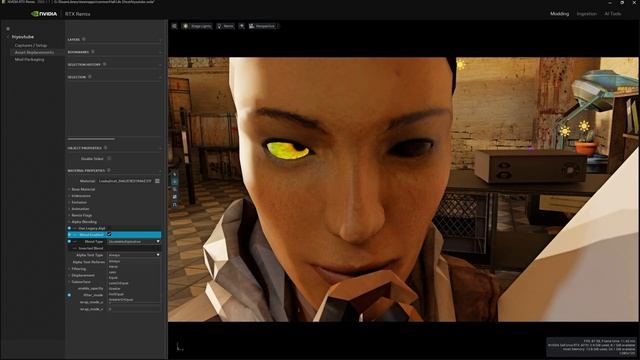Viewport: 640px width, 360px height.
Task: Click the Material name input field
Action: point(125,181)
